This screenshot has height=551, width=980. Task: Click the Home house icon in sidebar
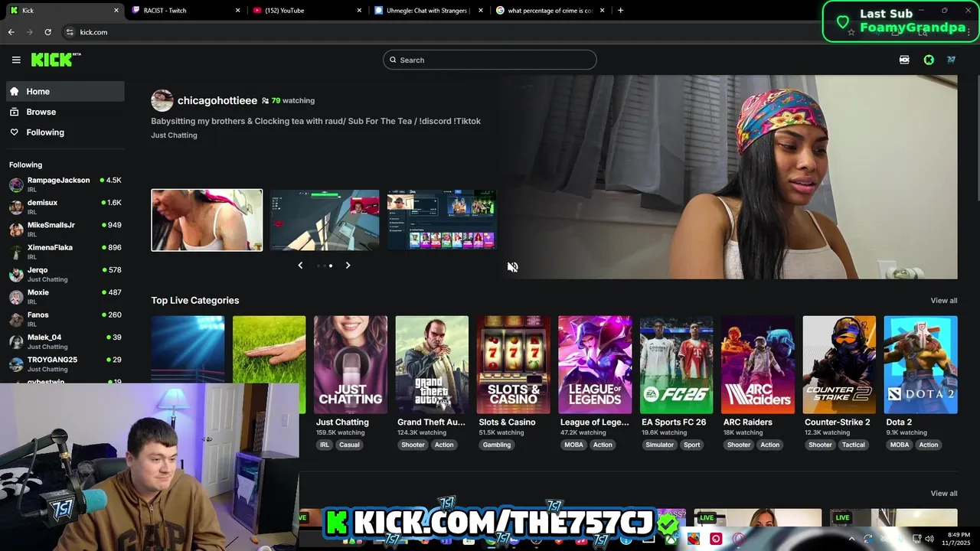14,91
